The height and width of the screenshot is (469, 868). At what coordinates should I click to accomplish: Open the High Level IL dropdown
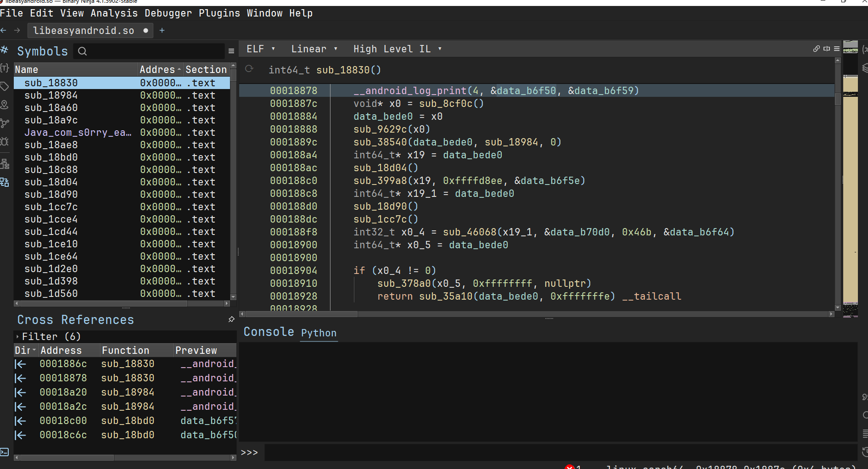[398, 49]
